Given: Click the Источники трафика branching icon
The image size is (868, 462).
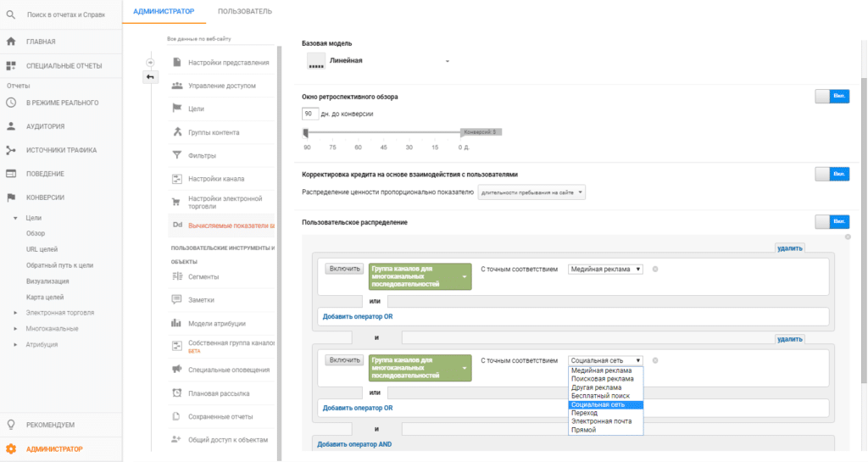Looking at the screenshot, I should tap(11, 150).
